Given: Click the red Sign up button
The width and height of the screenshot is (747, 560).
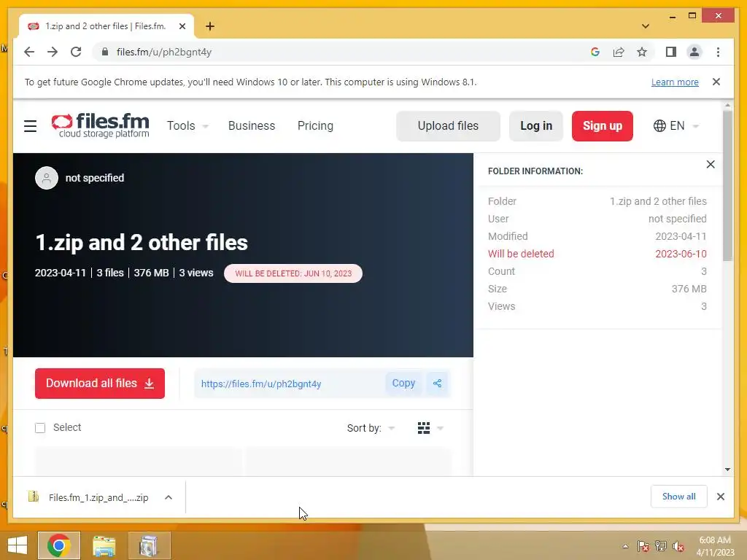Looking at the screenshot, I should (602, 126).
